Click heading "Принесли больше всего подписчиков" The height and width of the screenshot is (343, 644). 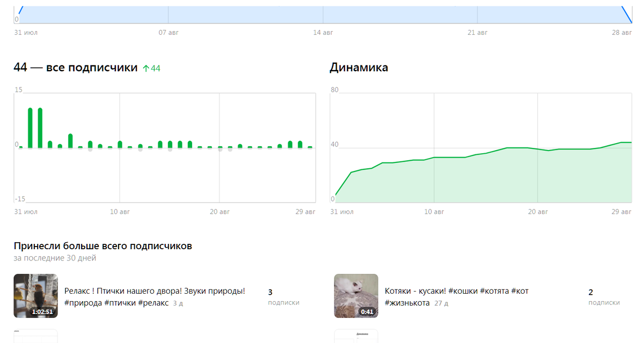coord(103,246)
